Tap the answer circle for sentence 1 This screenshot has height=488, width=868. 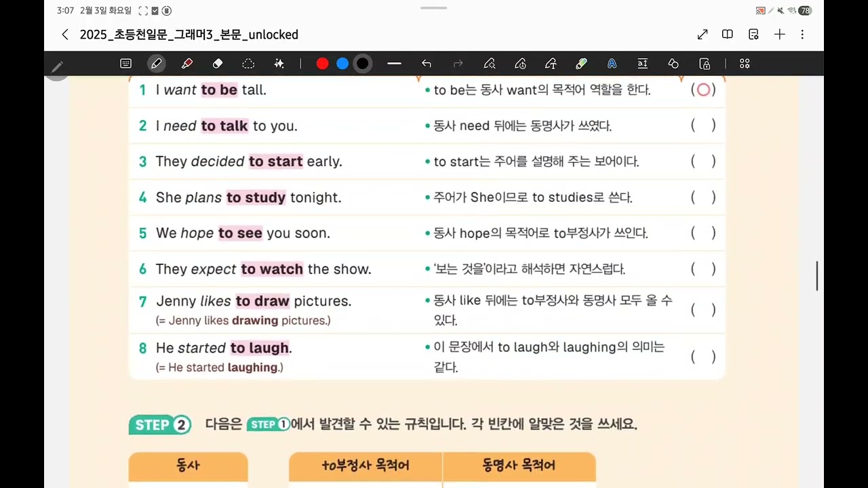(703, 89)
